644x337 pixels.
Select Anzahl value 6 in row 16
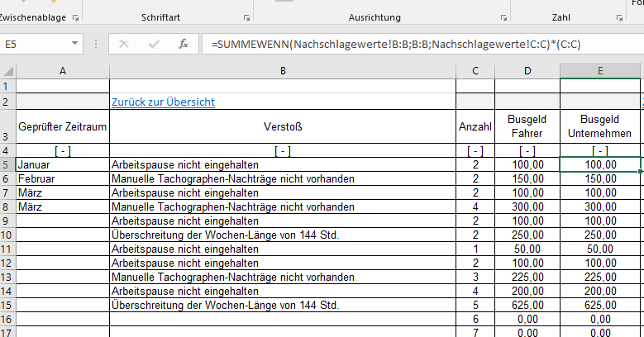475,319
